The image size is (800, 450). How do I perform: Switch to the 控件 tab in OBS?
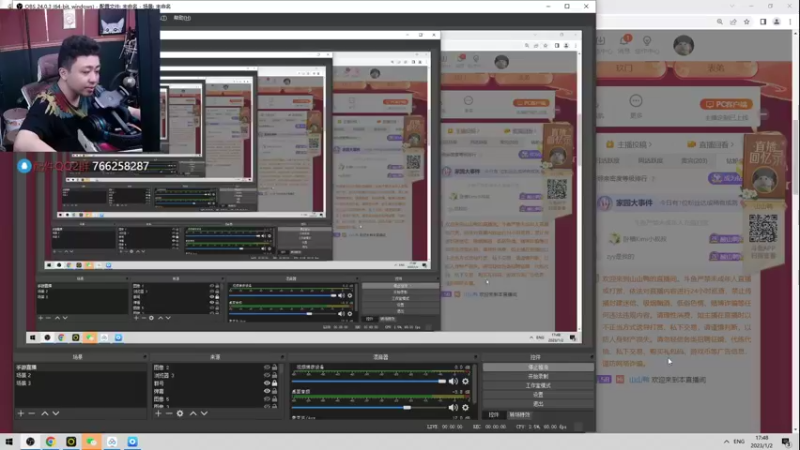(493, 415)
